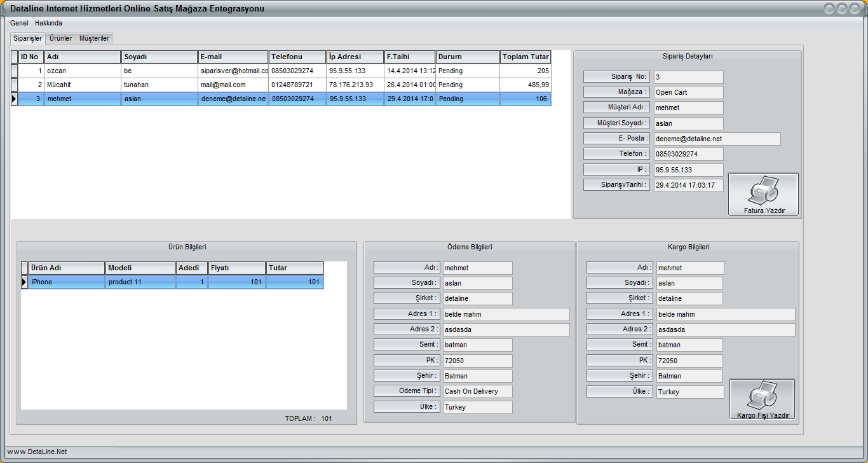Screen dimensions: 868x463
Task: Switch to the Müşteriler tab
Action: pos(94,38)
